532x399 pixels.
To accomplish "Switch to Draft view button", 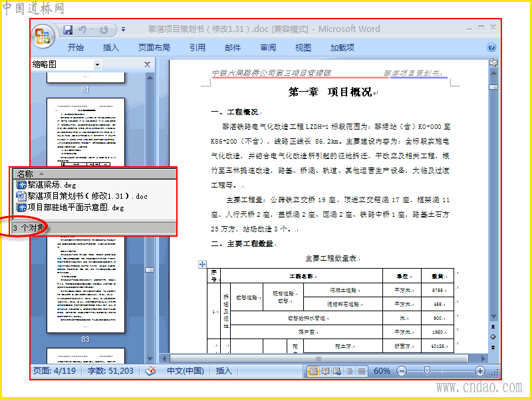I will click(362, 371).
